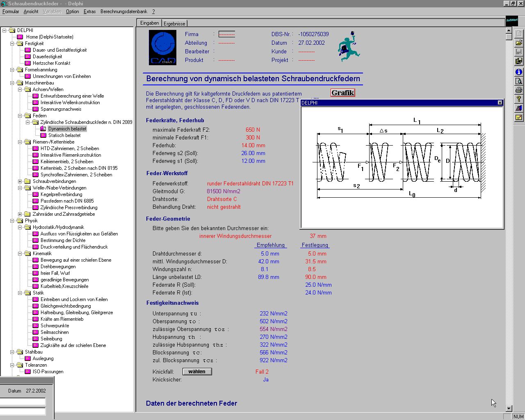Click the 650 N maximale Federkraft value

[253, 130]
